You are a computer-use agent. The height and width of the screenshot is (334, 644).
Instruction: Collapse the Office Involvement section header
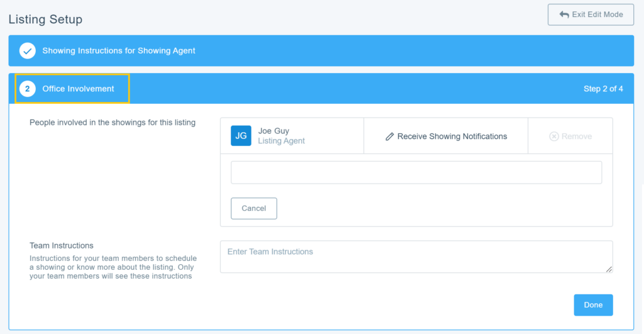pyautogui.click(x=78, y=89)
